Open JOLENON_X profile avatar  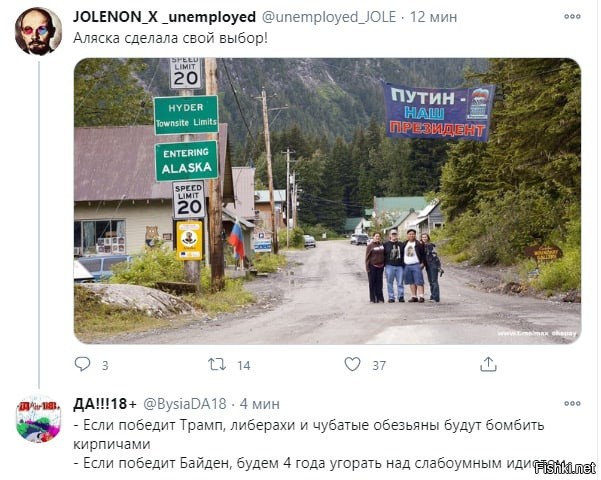pos(38,31)
